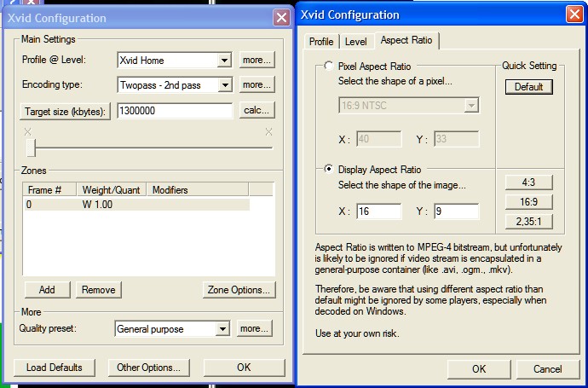This screenshot has width=588, height=388.
Task: Switch to the Profile tab
Action: 321,41
